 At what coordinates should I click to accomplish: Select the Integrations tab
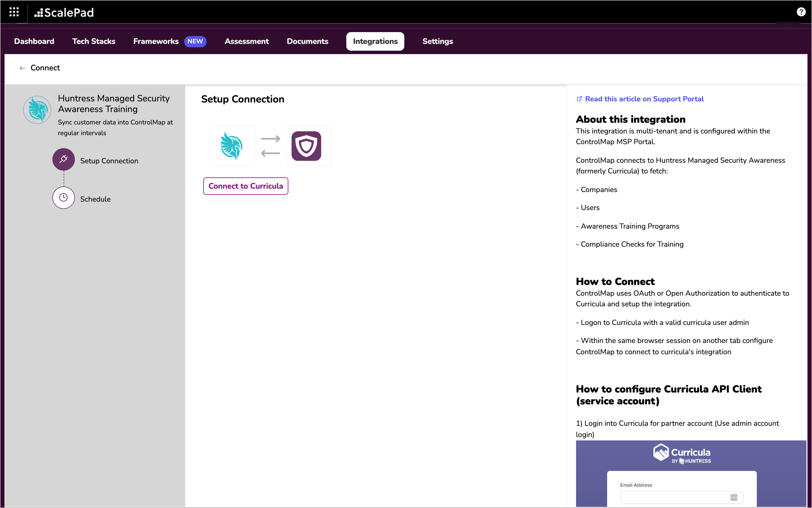click(x=375, y=41)
